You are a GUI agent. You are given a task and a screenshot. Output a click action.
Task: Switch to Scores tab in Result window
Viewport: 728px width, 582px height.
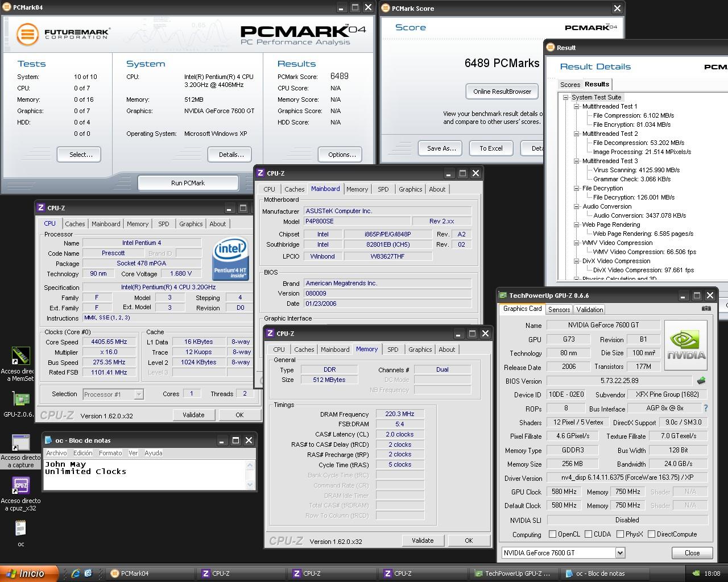[x=570, y=85]
